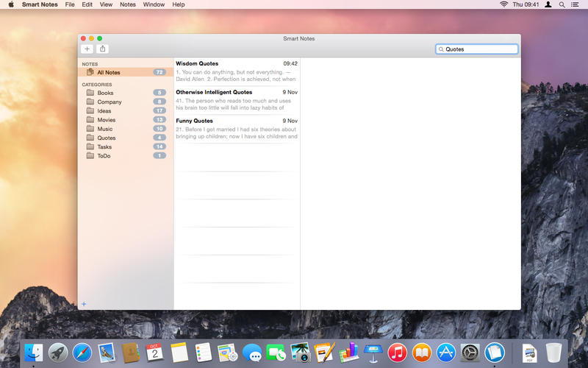This screenshot has width=588, height=368.
Task: Open the Window menu in menu bar
Action: tap(154, 4)
